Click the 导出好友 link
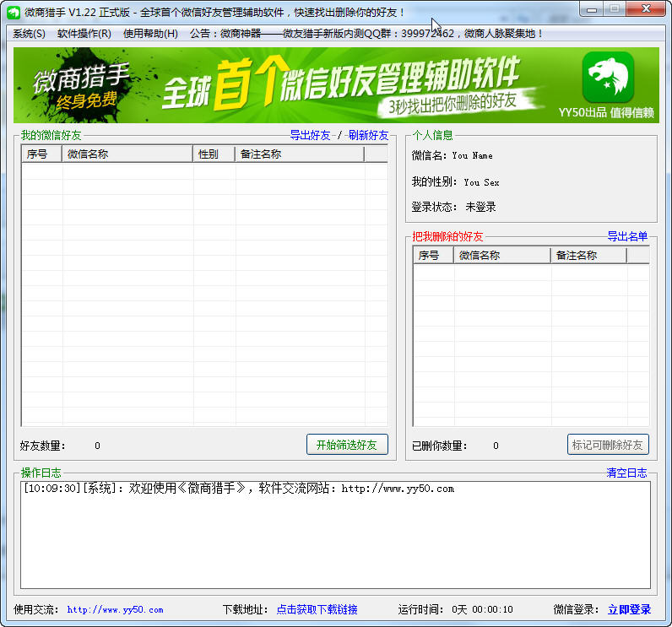Image resolution: width=672 pixels, height=627 pixels. (310, 135)
